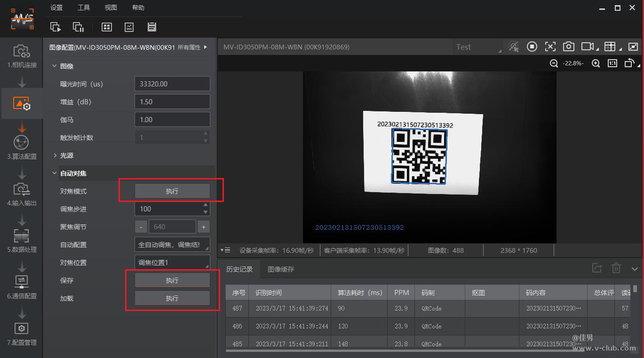Click the 曝光时间 input field
The width and height of the screenshot is (644, 358).
172,84
